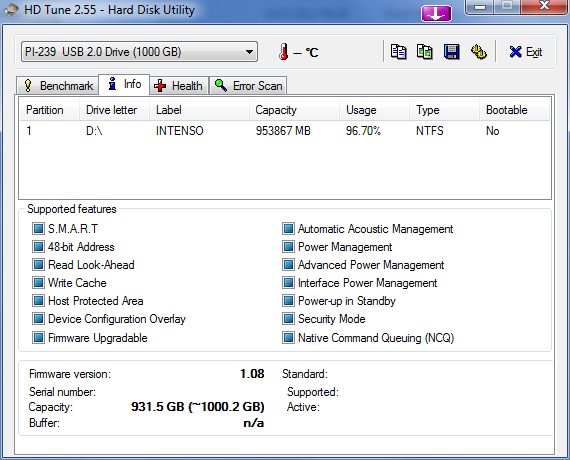Click the D:\ drive letter cell

coord(94,131)
